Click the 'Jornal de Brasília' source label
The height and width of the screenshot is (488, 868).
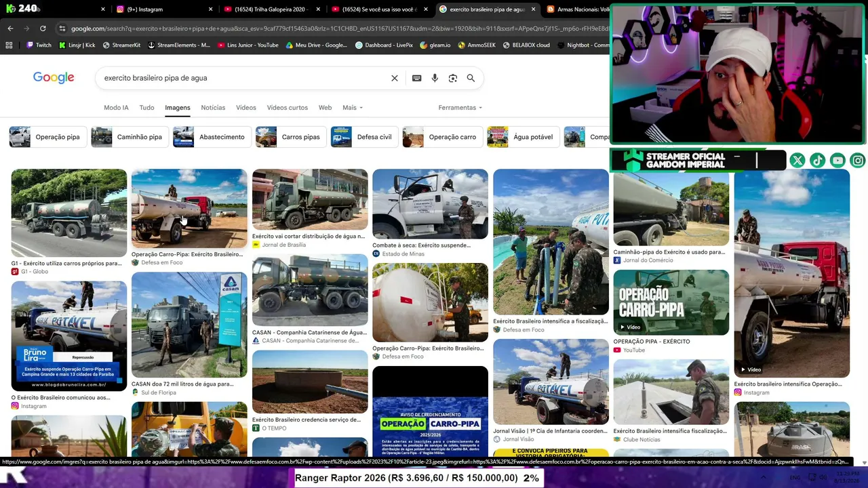(x=283, y=245)
